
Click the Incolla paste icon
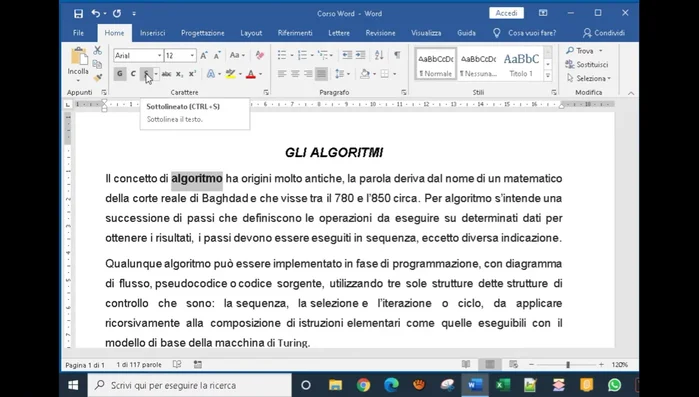(x=78, y=57)
